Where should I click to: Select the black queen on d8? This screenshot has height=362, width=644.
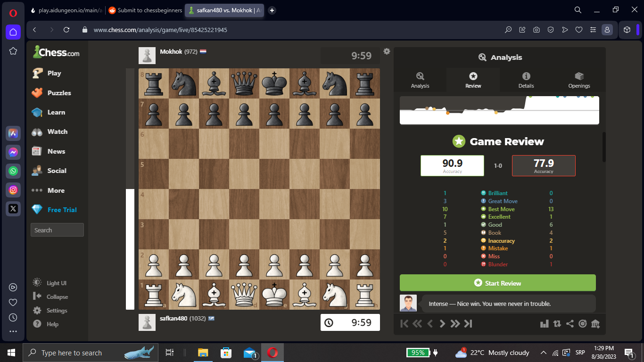point(244,83)
